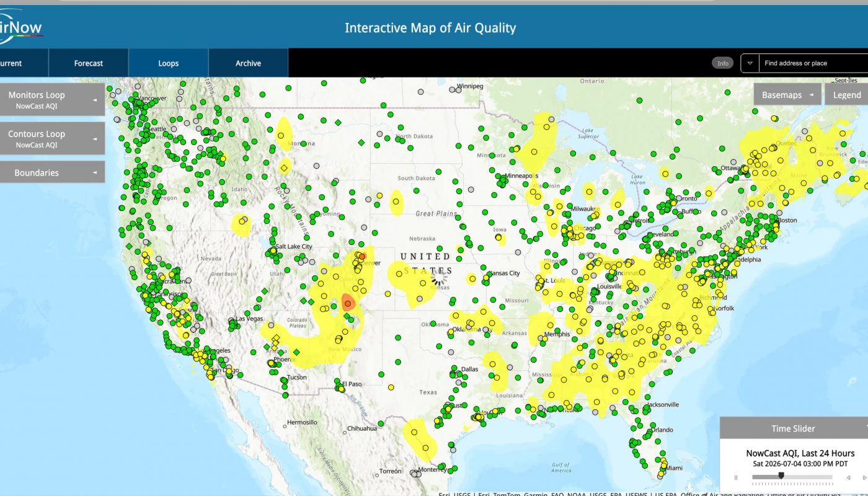Expand the Monitors Loop panel
868x496 pixels.
click(x=52, y=100)
